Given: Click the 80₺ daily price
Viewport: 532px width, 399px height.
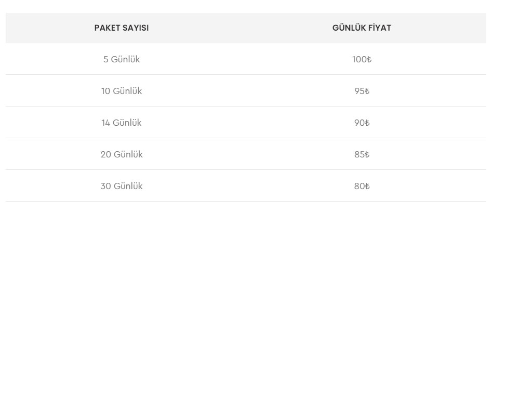Looking at the screenshot, I should (x=362, y=186).
